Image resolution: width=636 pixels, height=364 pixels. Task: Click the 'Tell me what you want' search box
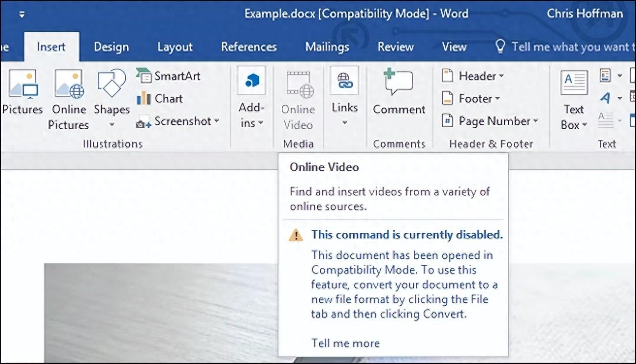[568, 47]
